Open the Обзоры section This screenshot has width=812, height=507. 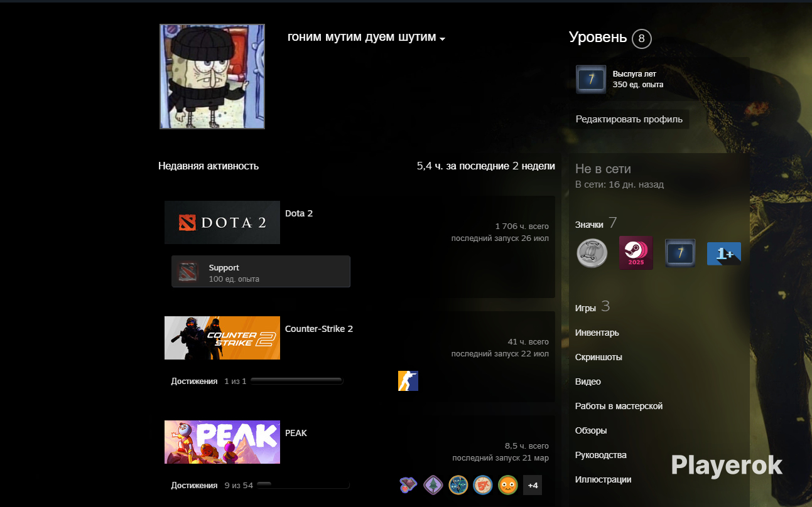[591, 430]
